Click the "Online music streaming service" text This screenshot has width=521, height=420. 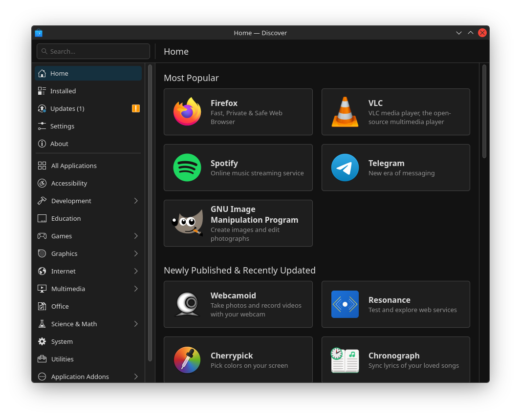257,173
